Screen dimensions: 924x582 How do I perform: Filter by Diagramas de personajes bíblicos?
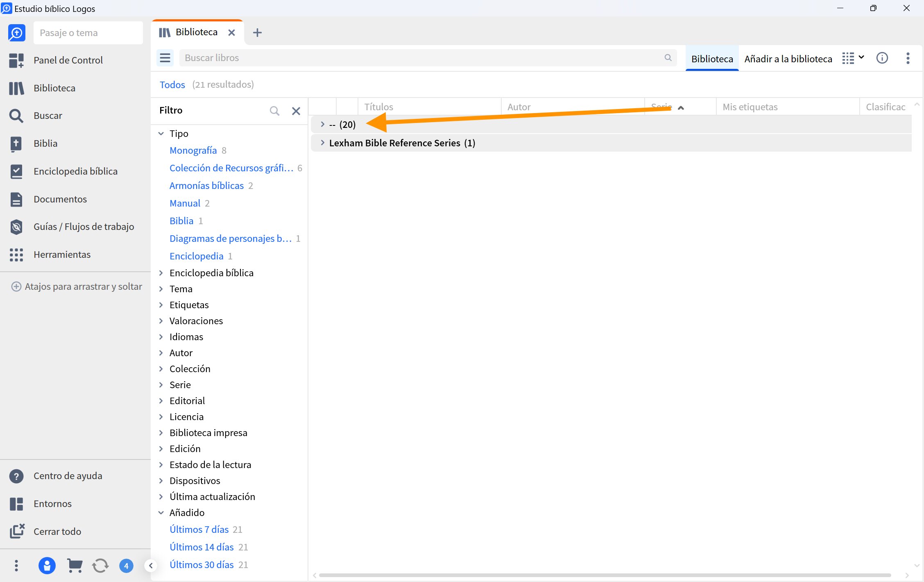(231, 239)
